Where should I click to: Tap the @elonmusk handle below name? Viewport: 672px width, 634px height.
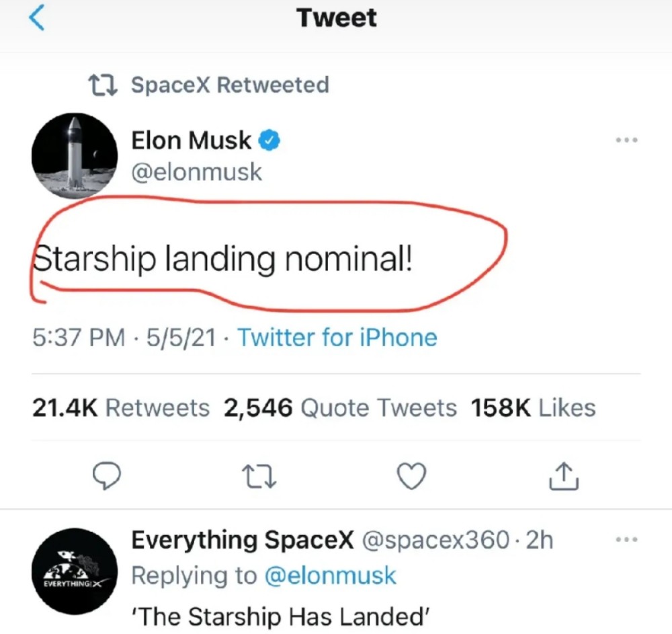(197, 172)
